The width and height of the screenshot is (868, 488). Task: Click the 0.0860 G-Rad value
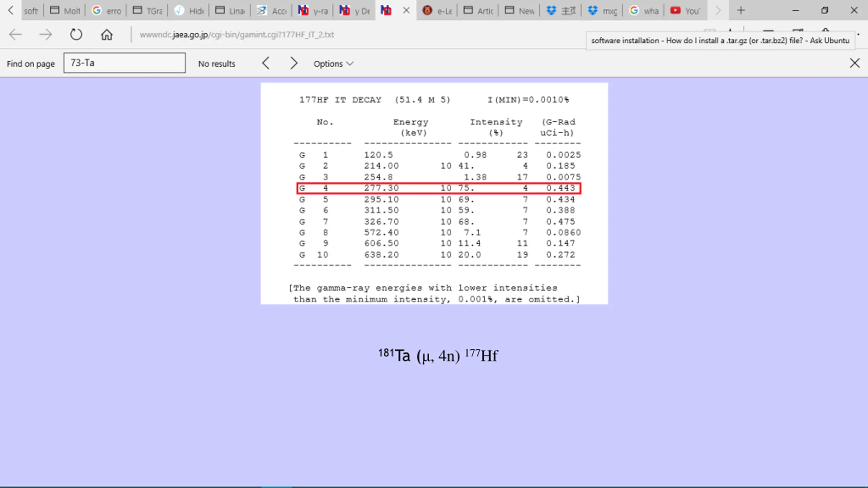coord(563,232)
